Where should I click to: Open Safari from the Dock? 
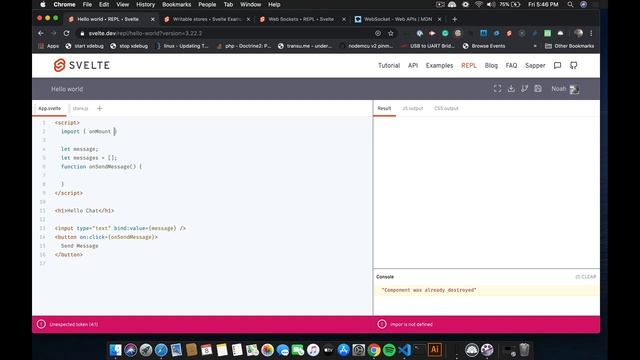point(161,350)
